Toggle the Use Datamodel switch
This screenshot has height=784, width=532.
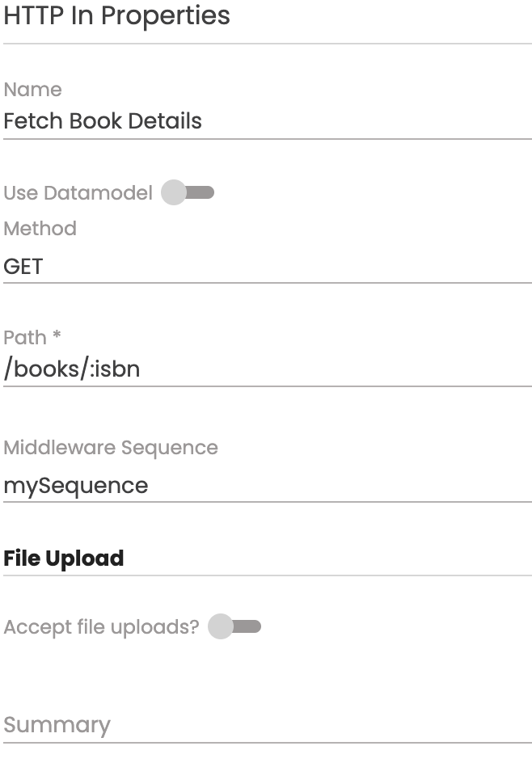(x=188, y=192)
